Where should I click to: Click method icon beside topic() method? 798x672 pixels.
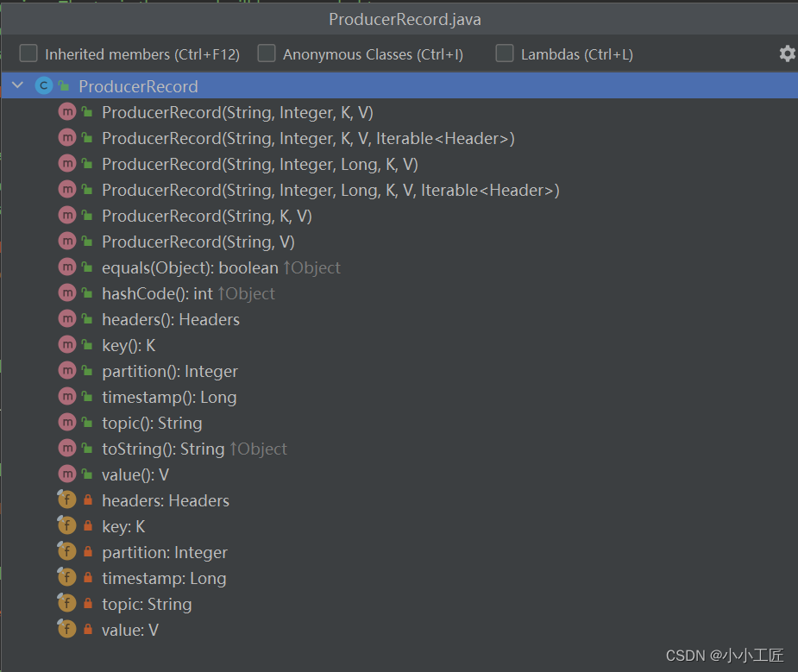tap(67, 422)
